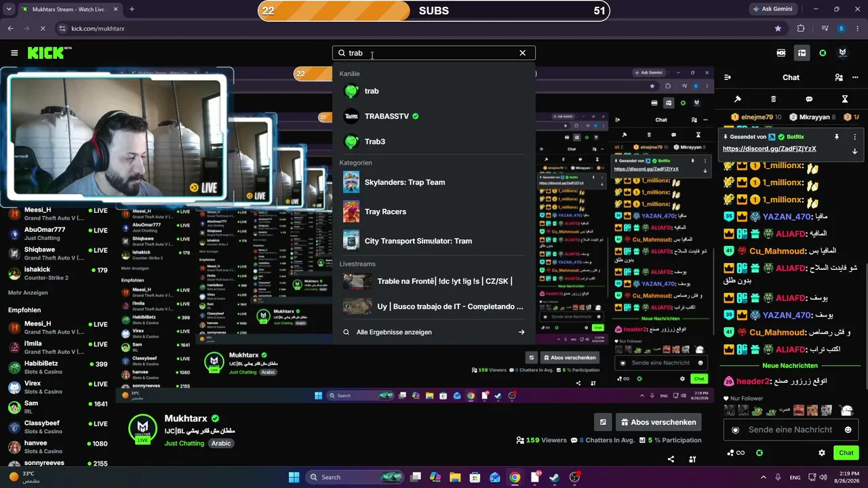Screen dimensions: 868x488
Task: Open the clips icon in Kick header
Action: tap(781, 53)
